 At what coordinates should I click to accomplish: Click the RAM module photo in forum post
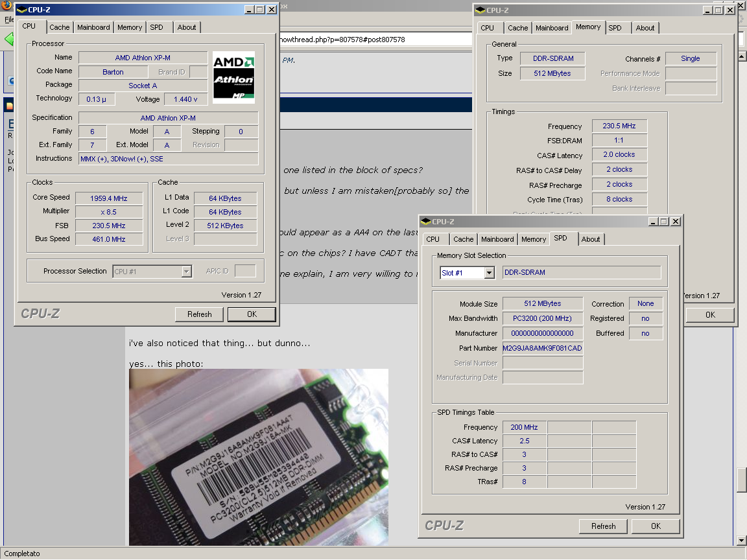pos(259,457)
